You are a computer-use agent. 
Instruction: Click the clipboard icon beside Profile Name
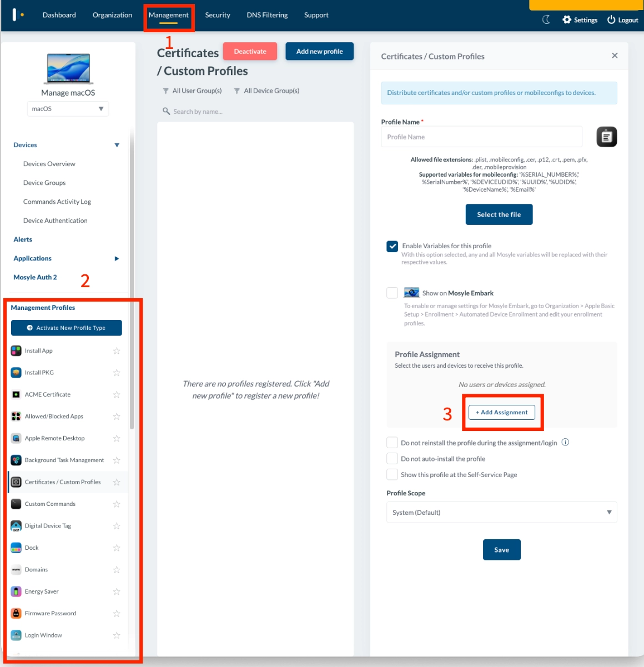click(x=607, y=137)
